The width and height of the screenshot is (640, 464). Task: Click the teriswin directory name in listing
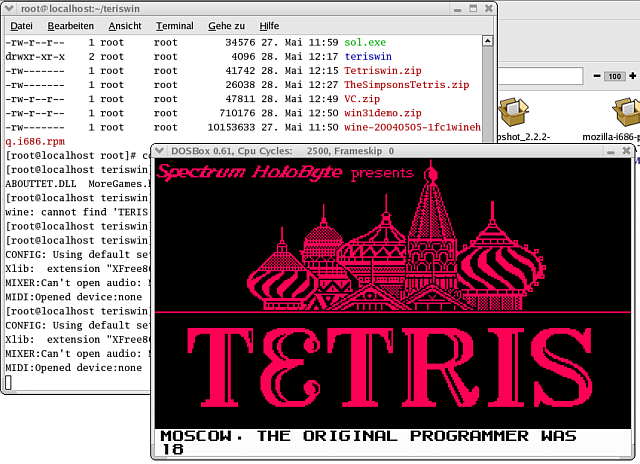point(368,56)
